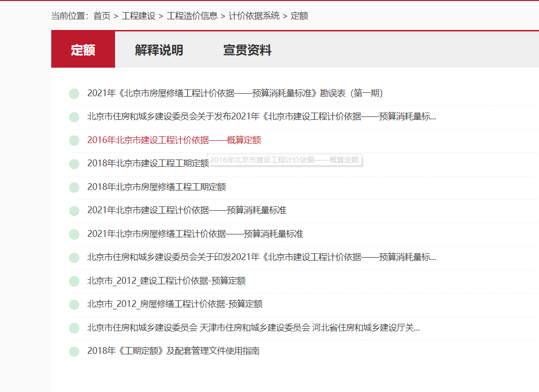Open 2021年北京市建设工程计价依据——预算消耗量标准
This screenshot has width=539, height=392.
[x=187, y=210]
